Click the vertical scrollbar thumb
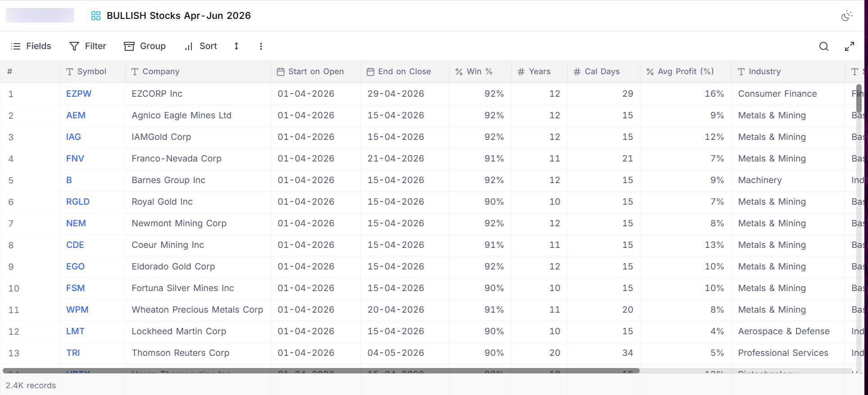The image size is (868, 395). (859, 99)
